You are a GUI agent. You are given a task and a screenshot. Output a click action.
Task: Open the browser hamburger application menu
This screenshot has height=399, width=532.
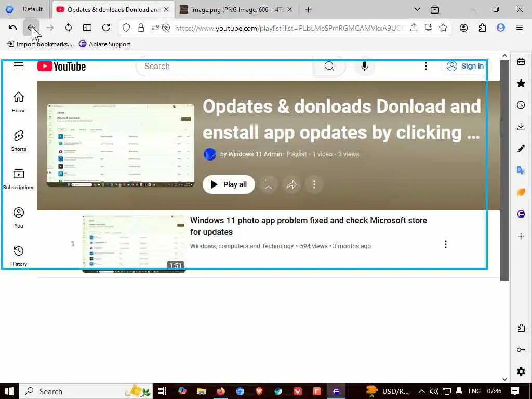pos(520,28)
